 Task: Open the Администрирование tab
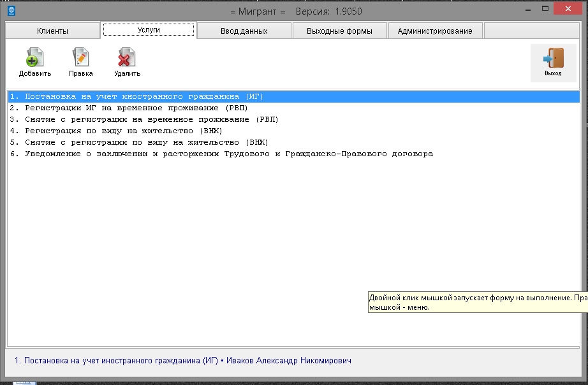[435, 31]
